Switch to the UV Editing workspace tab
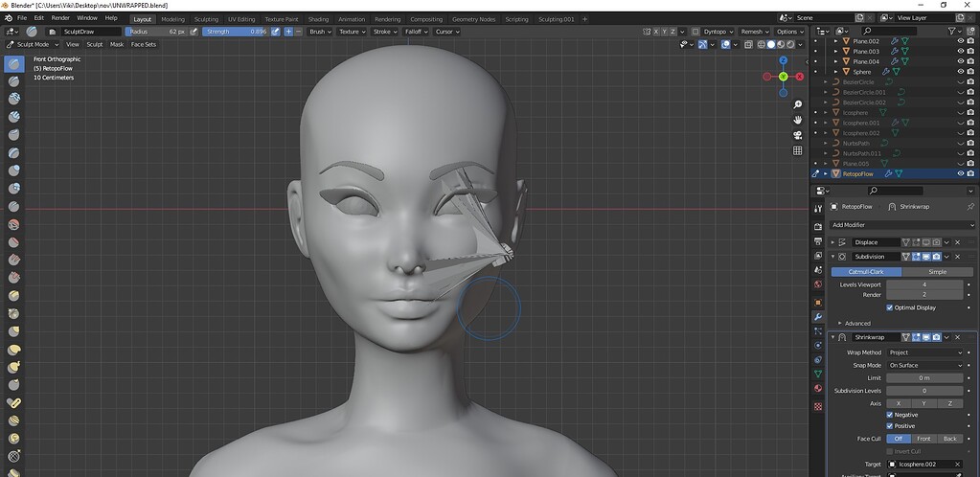This screenshot has width=980, height=477. (x=241, y=19)
